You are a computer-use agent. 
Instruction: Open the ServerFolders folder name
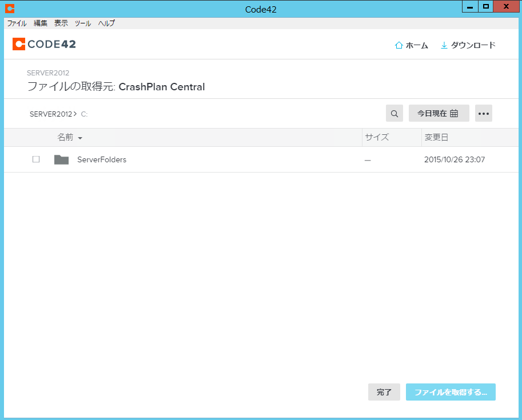pos(102,160)
